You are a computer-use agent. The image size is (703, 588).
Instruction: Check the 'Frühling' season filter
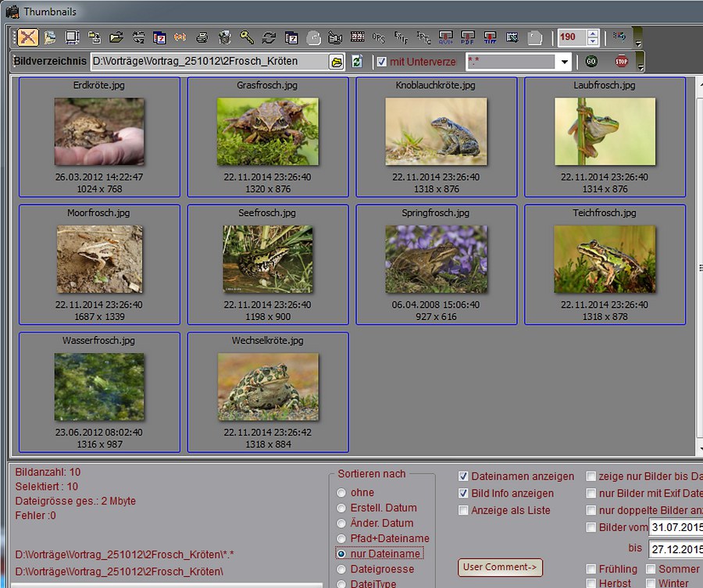[592, 569]
